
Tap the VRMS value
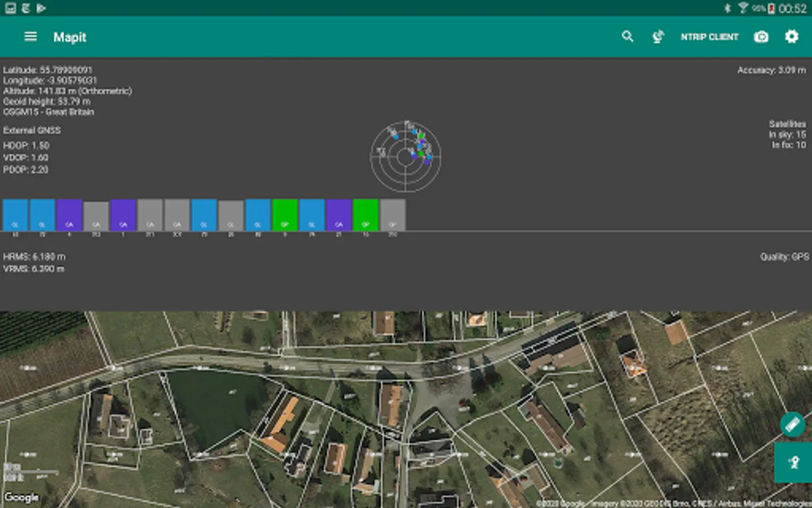(34, 269)
